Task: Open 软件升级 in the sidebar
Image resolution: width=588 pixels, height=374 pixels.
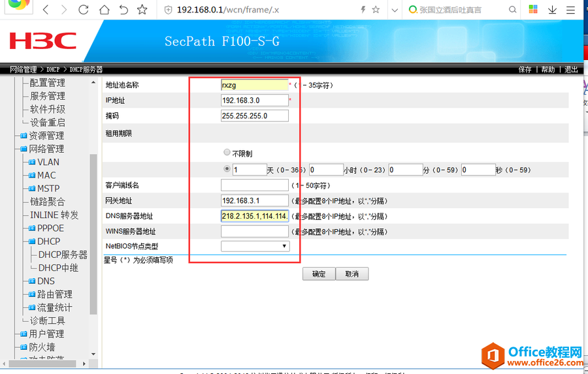Action: point(47,109)
